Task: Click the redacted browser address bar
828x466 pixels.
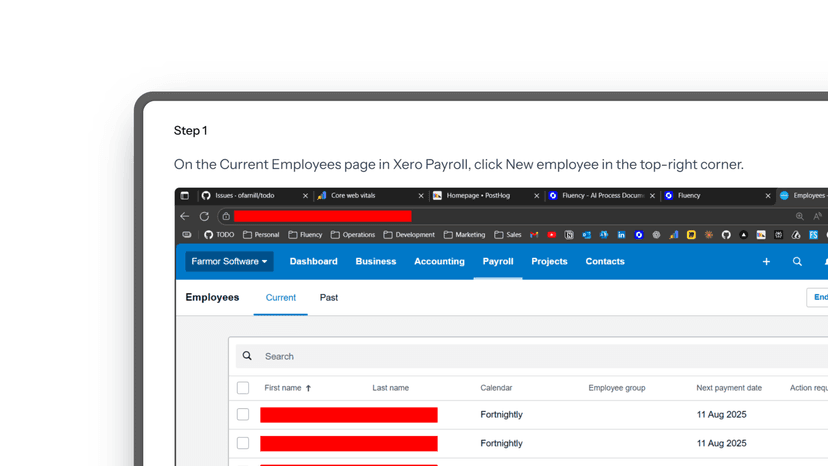Action: [x=323, y=216]
